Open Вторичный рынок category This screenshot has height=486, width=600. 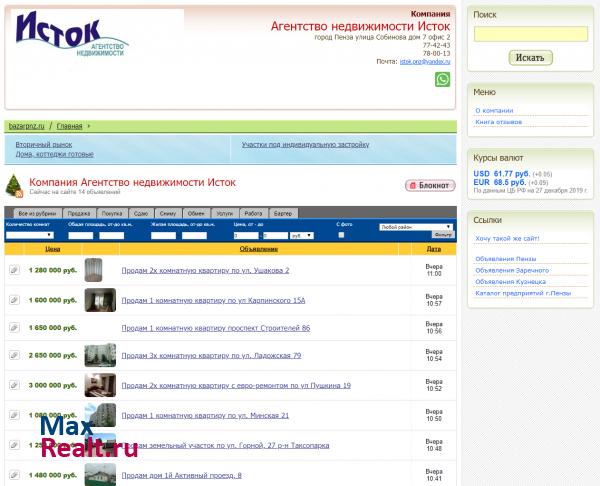[44, 145]
